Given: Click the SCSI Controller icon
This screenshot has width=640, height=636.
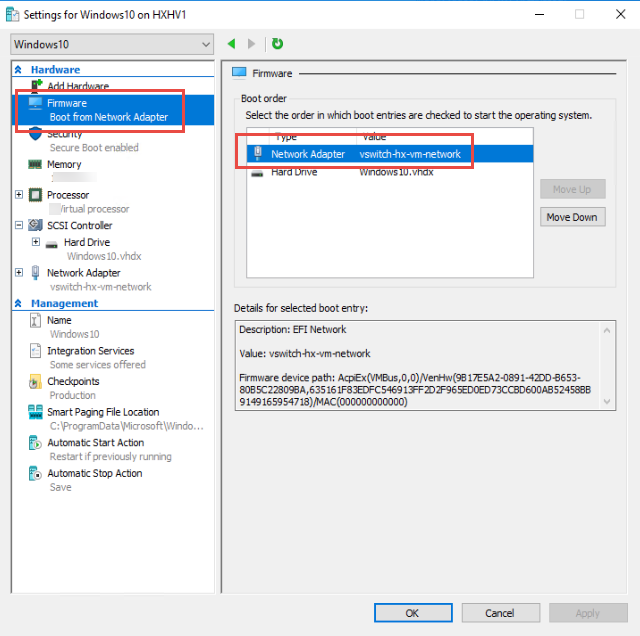Looking at the screenshot, I should tap(36, 225).
